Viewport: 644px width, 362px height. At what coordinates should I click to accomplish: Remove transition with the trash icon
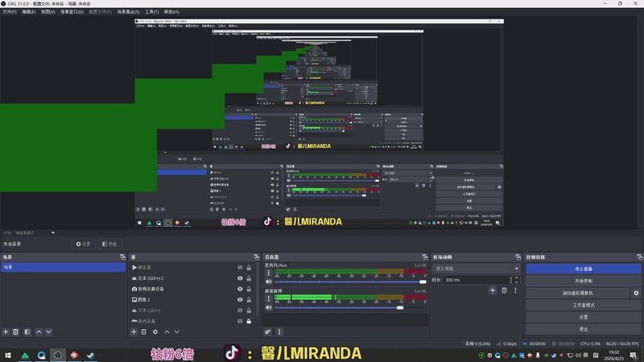point(504,290)
